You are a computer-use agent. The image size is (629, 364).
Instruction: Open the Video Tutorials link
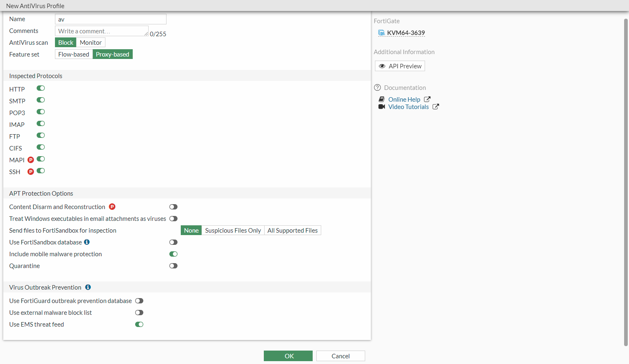coord(408,107)
